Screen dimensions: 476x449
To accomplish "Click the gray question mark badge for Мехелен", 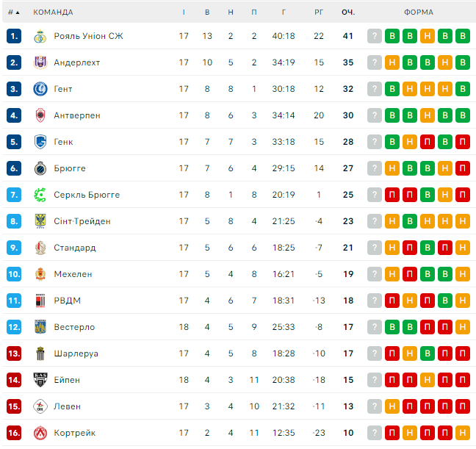I will coord(375,274).
